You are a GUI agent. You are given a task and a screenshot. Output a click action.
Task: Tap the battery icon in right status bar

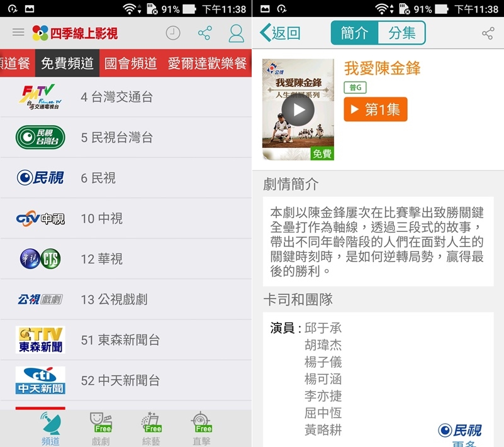[x=442, y=9]
